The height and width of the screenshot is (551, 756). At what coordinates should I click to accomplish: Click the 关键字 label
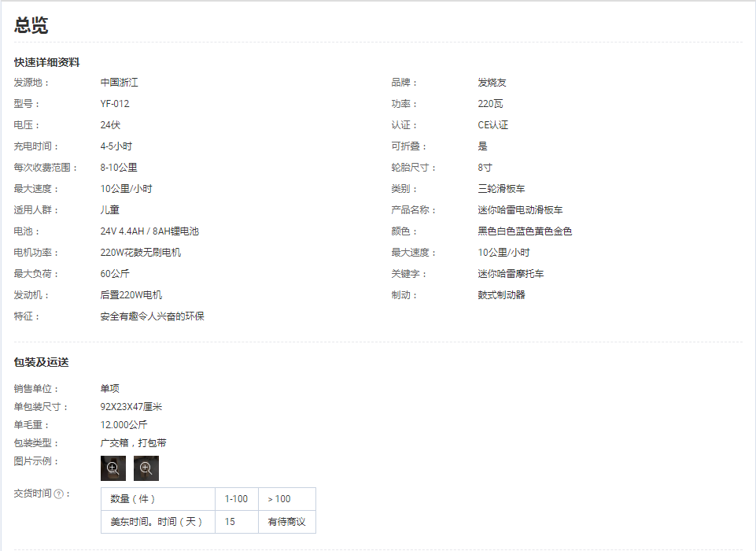pos(409,274)
